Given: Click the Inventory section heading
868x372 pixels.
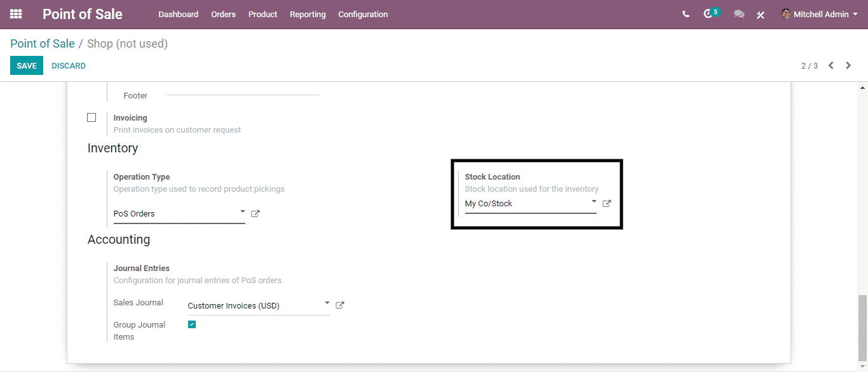Looking at the screenshot, I should click(112, 148).
